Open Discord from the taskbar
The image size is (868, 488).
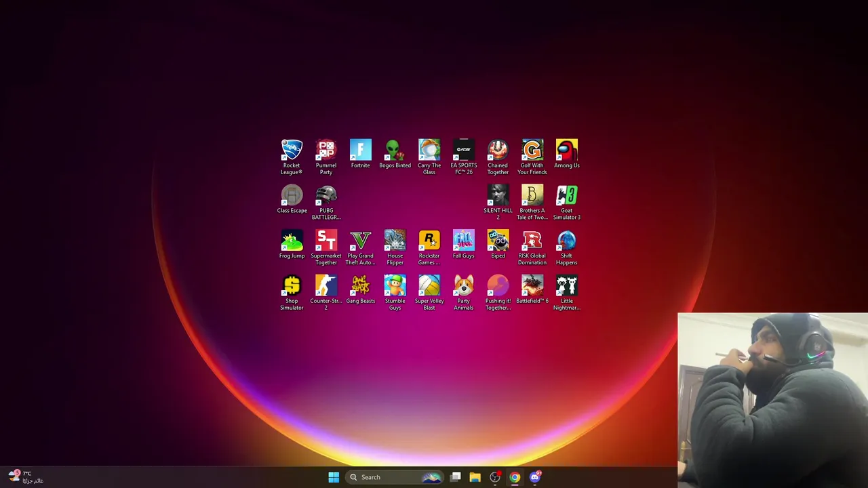[x=535, y=477]
